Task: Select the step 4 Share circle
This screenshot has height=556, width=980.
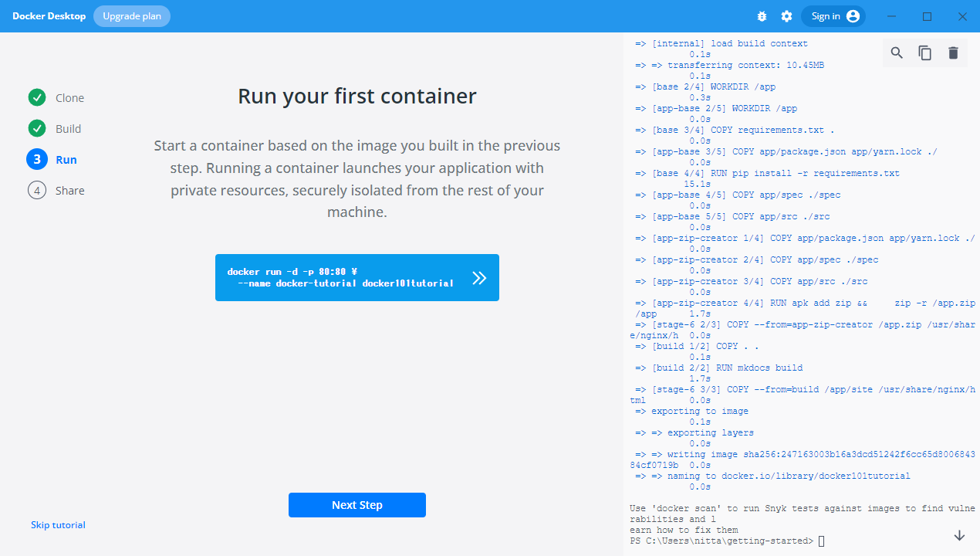Action: (x=37, y=191)
